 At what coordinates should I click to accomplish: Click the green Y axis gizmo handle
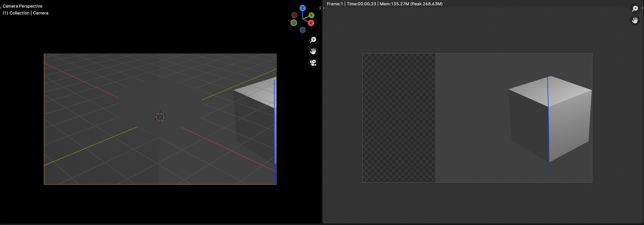[311, 15]
